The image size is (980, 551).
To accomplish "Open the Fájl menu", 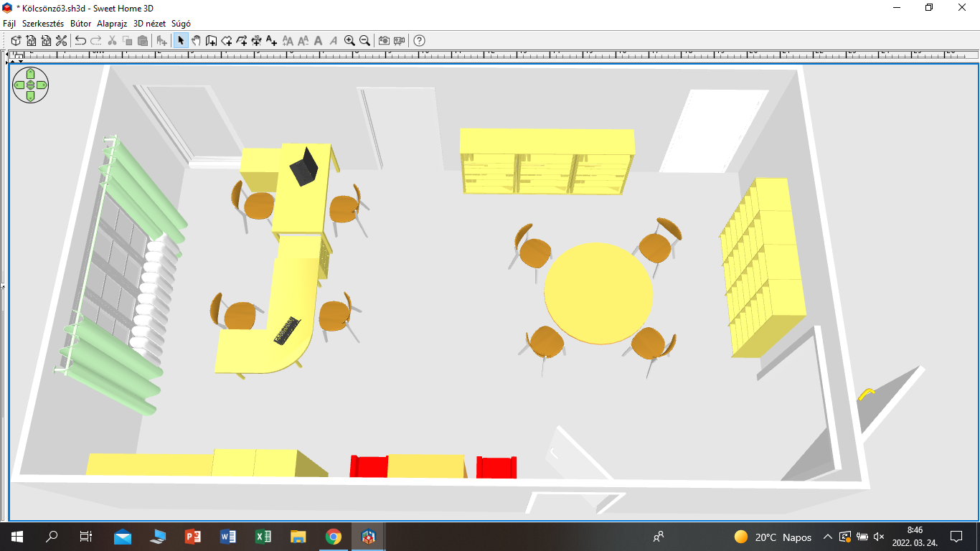I will tap(9, 24).
